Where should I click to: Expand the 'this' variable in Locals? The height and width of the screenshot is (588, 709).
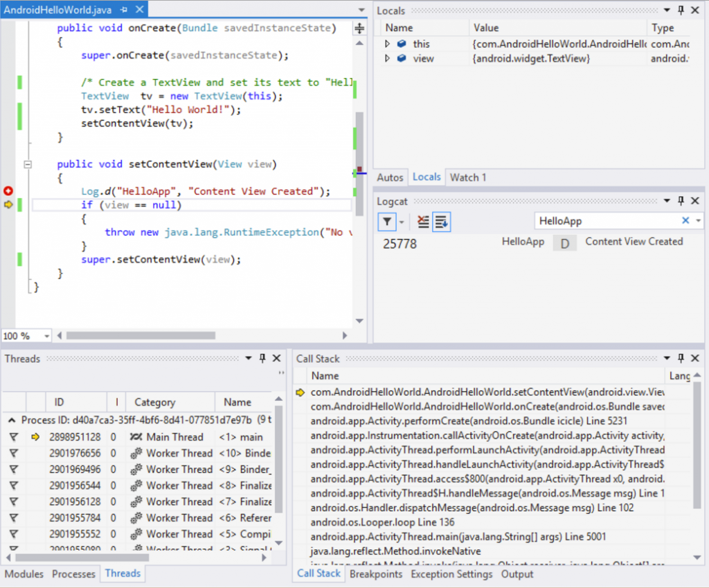(x=386, y=43)
